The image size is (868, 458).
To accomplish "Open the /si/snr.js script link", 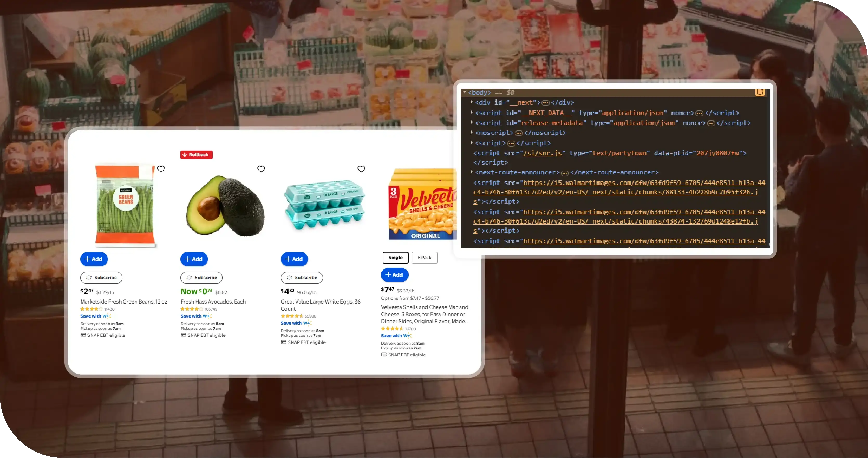I will [543, 153].
